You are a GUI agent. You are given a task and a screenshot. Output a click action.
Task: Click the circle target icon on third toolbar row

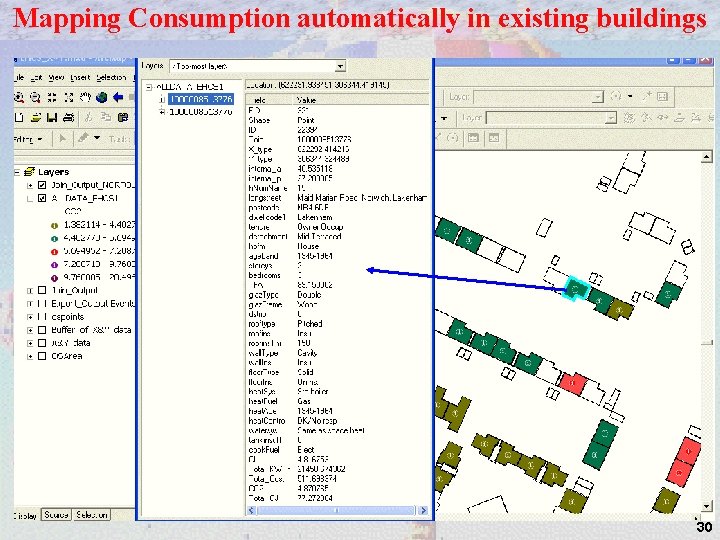point(453,138)
